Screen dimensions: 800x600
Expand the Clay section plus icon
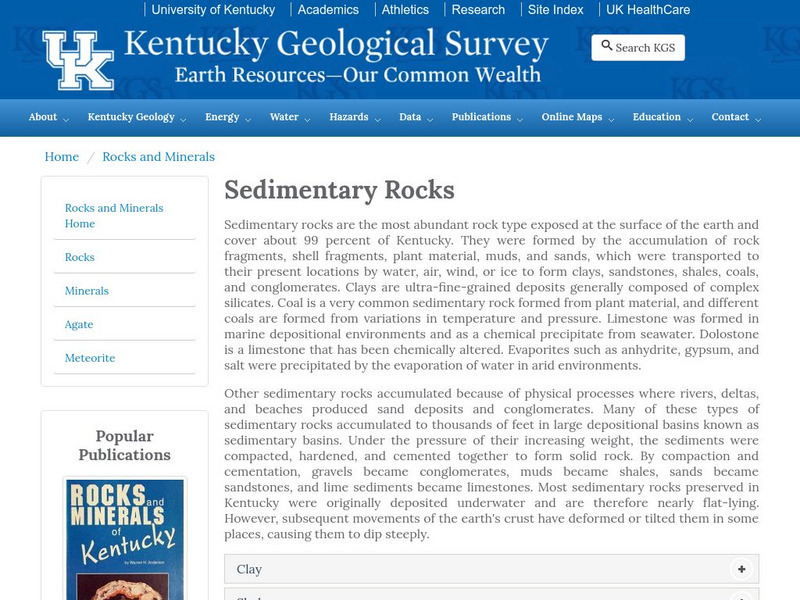pos(741,569)
